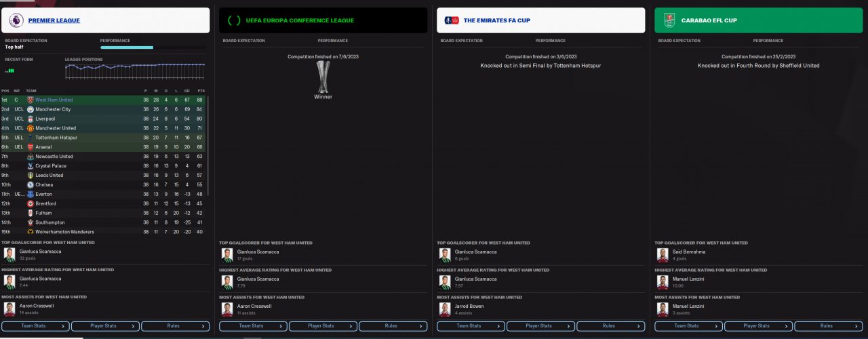The height and width of the screenshot is (339, 868).
Task: Open FA Cup Player Stats button
Action: (540, 326)
